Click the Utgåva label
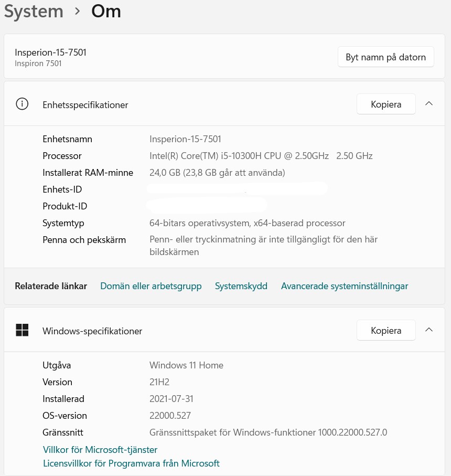 (57, 365)
